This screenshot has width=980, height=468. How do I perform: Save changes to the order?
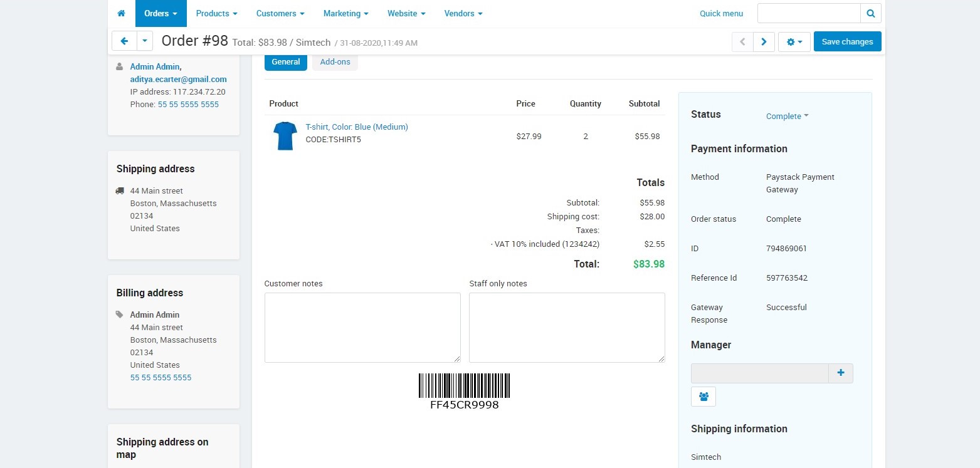847,41
